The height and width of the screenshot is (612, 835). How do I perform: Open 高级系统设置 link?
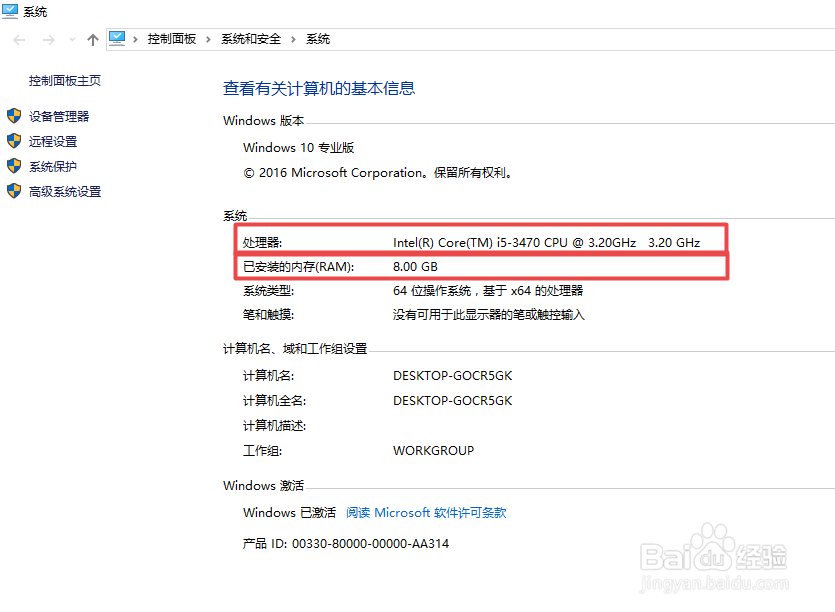click(x=65, y=192)
